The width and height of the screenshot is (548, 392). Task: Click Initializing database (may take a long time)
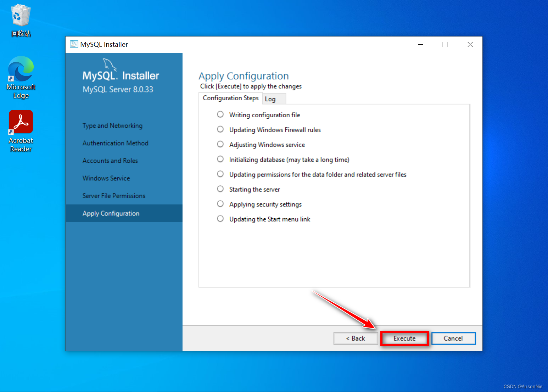pos(289,160)
